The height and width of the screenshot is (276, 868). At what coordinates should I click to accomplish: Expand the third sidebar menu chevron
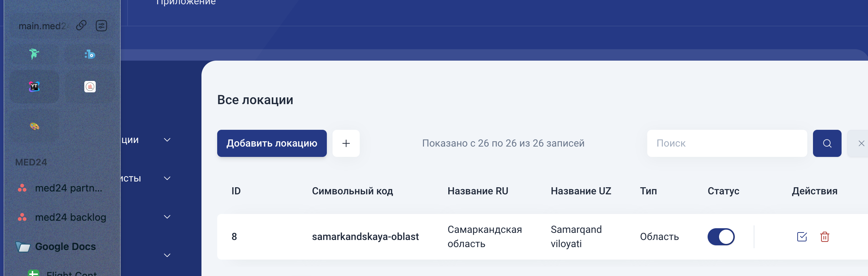click(167, 217)
